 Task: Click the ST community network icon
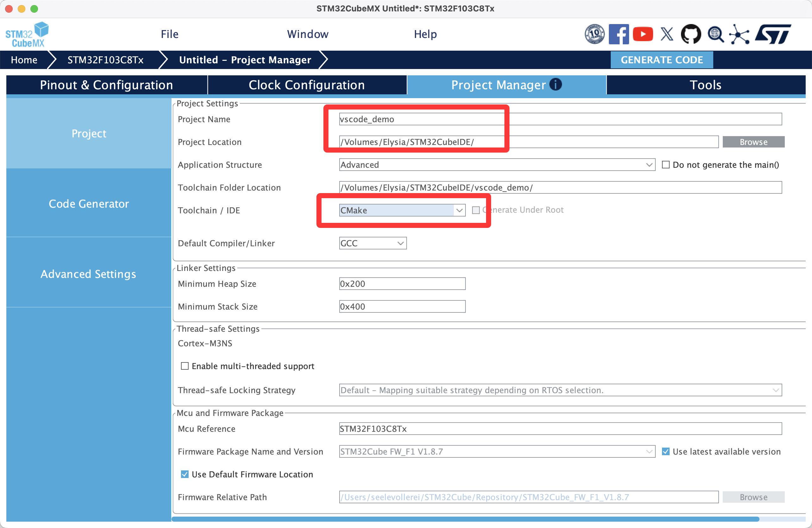[x=739, y=34]
